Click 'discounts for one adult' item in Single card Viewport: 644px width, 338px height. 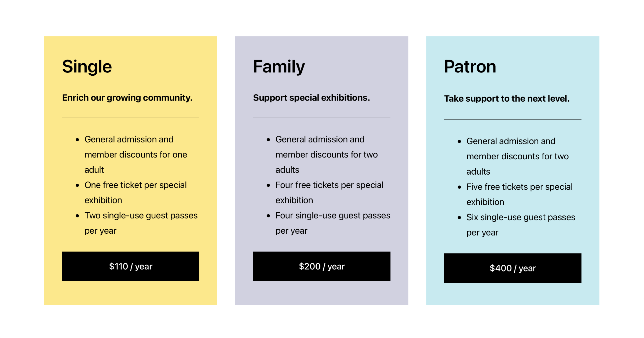pos(136,155)
